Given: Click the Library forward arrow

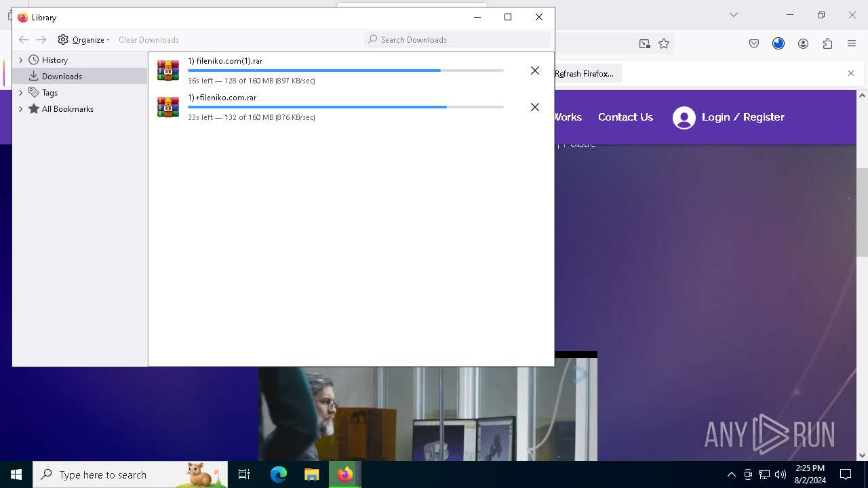Looking at the screenshot, I should (41, 39).
